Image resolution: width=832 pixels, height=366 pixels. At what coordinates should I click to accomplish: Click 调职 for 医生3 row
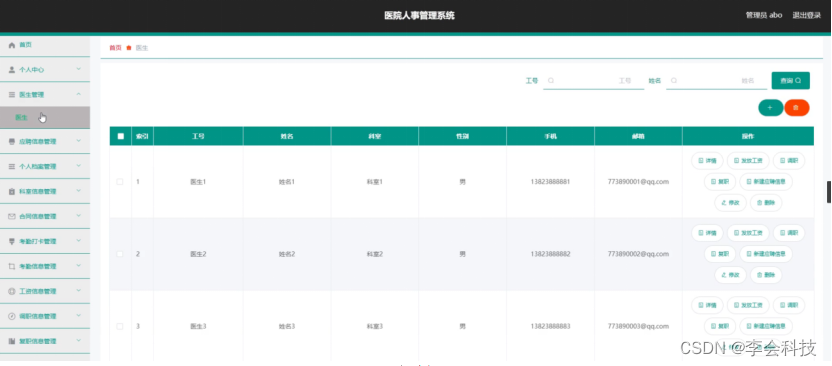click(x=789, y=305)
